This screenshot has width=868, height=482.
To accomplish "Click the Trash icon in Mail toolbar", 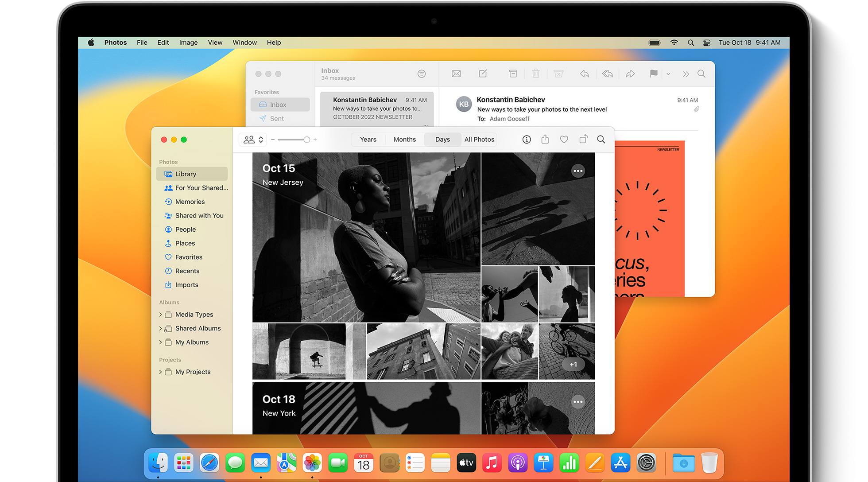I will click(535, 74).
